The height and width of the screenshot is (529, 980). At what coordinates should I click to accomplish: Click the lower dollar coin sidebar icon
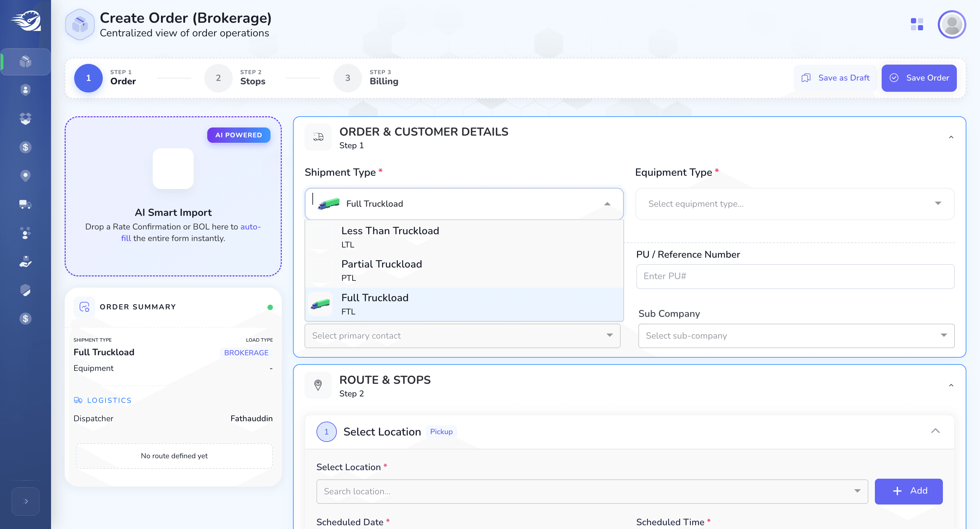(26, 319)
